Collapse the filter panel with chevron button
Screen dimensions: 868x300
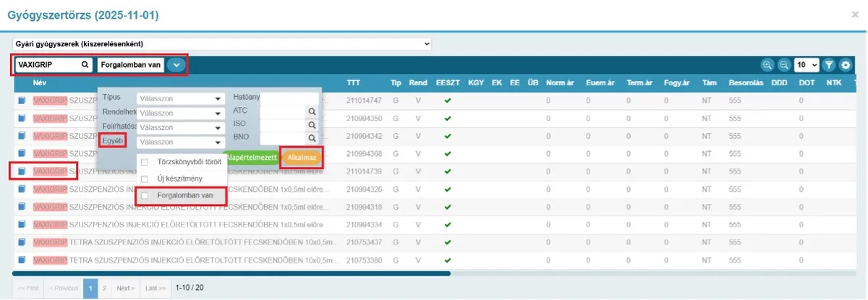tap(177, 64)
